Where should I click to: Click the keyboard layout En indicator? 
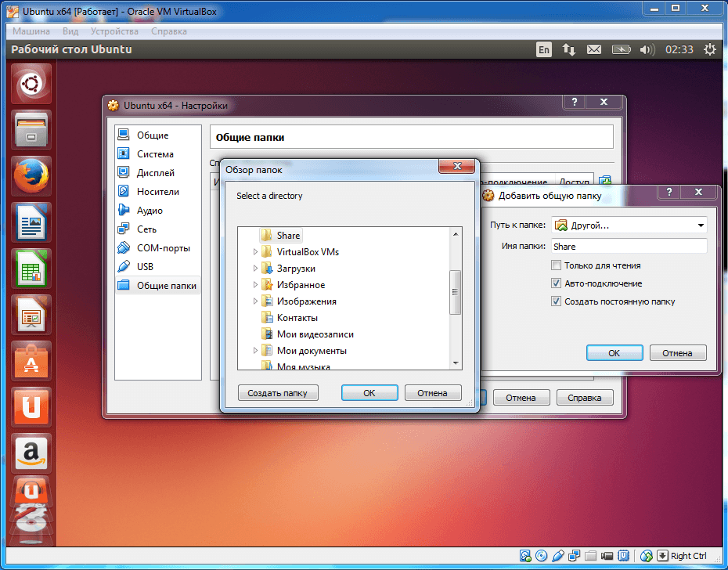[544, 49]
